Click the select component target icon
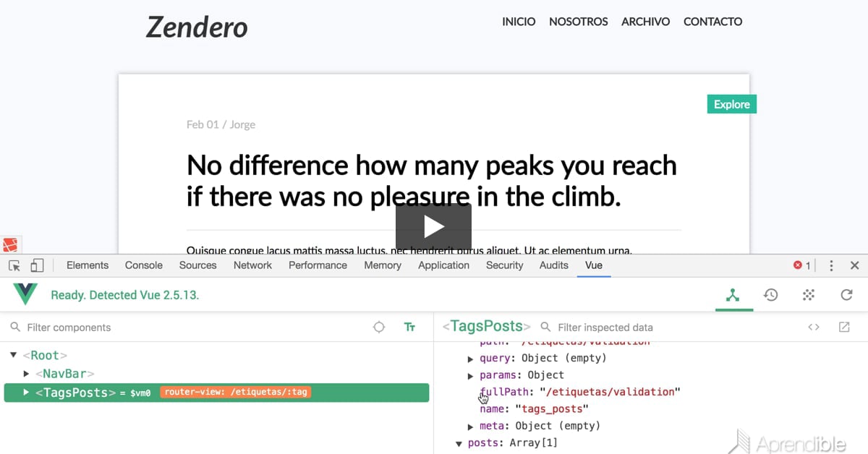 pyautogui.click(x=379, y=327)
